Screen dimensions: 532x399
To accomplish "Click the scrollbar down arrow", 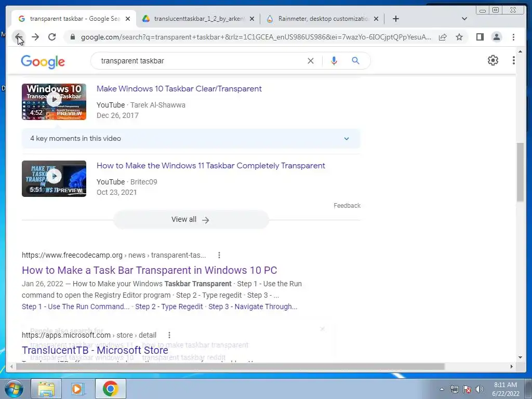I will (x=520, y=357).
